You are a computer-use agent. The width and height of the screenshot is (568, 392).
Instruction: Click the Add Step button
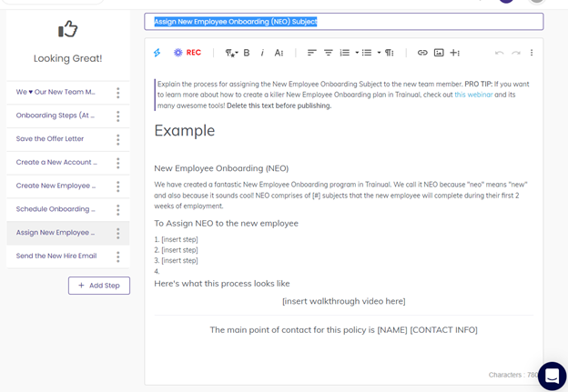[99, 286]
